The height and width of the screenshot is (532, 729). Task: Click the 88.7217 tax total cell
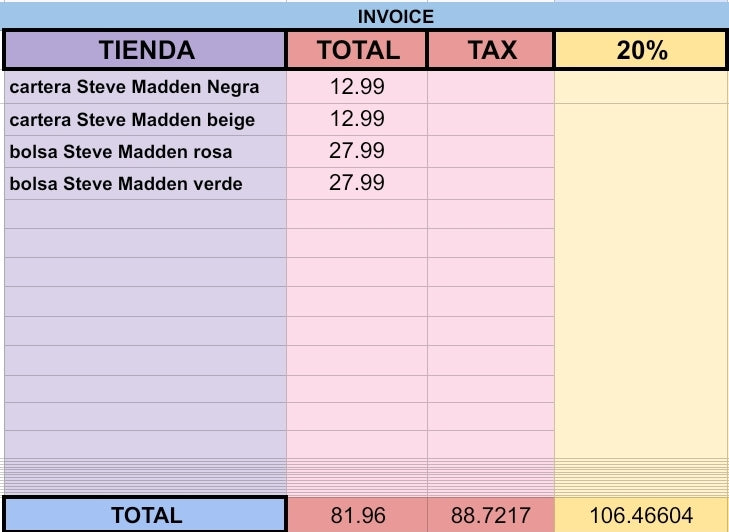[x=491, y=515]
